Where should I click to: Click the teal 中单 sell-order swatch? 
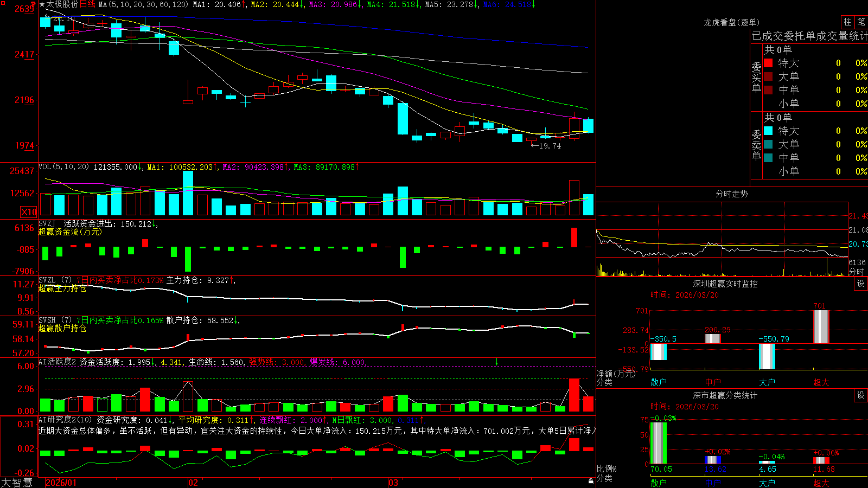coord(768,158)
